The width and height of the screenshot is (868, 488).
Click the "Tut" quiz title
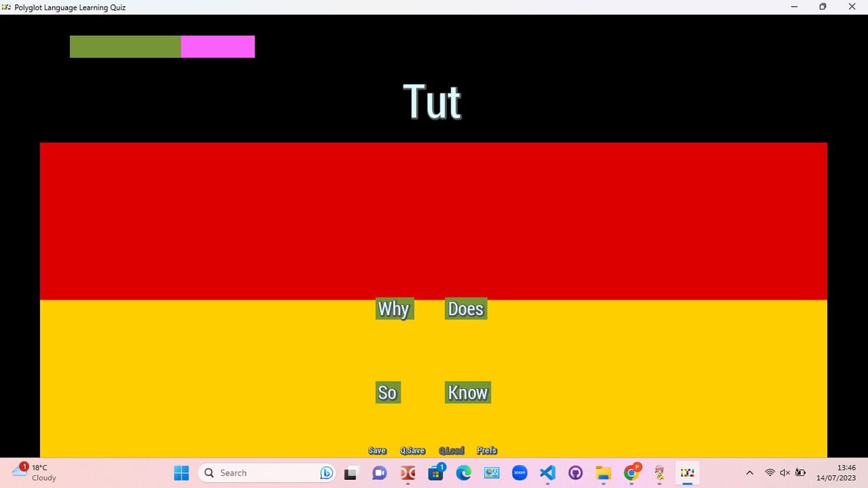point(432,102)
